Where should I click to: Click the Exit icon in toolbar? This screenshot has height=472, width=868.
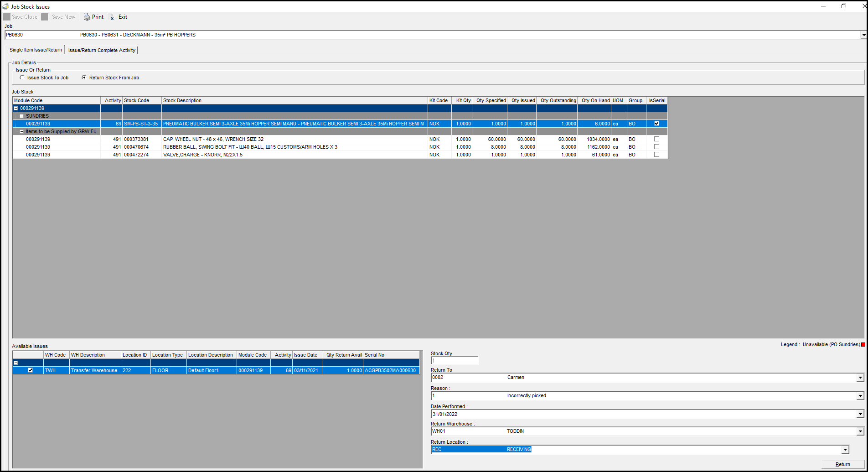click(x=112, y=17)
